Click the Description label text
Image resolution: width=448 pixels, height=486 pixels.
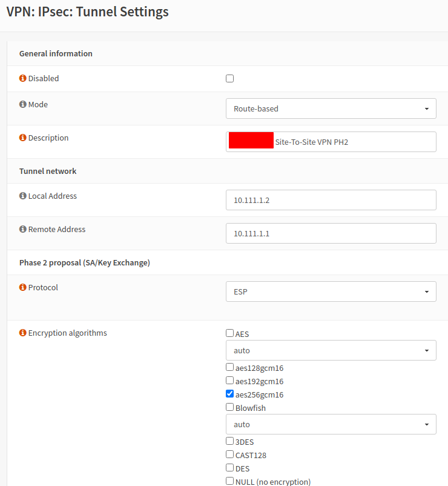tap(48, 138)
